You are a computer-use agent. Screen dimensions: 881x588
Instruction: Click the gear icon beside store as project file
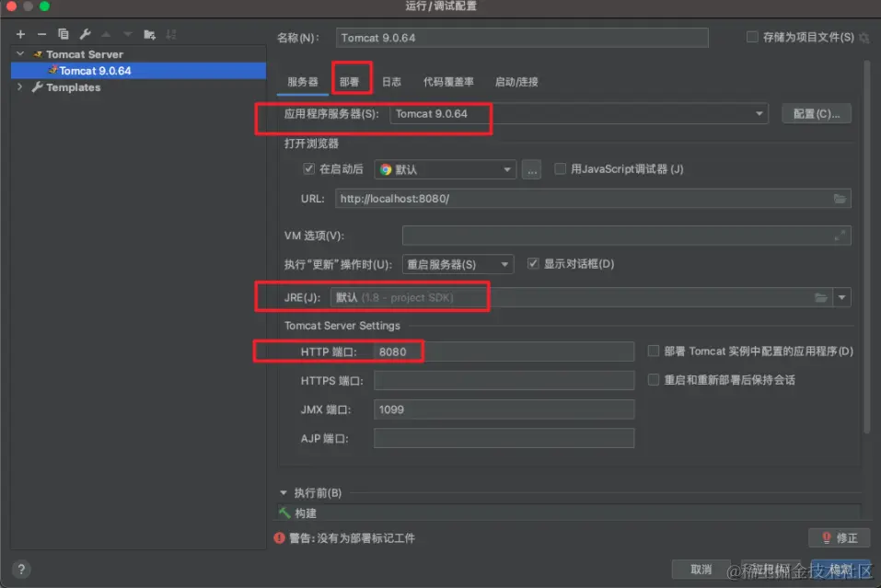click(864, 38)
